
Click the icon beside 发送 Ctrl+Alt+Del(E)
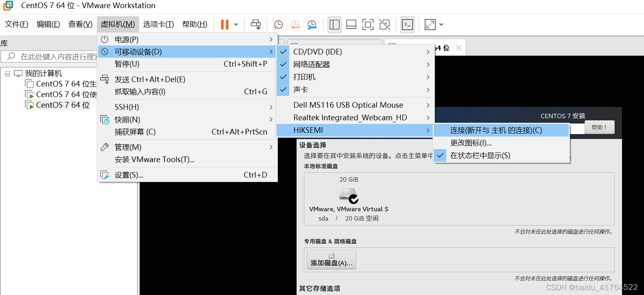pos(105,79)
